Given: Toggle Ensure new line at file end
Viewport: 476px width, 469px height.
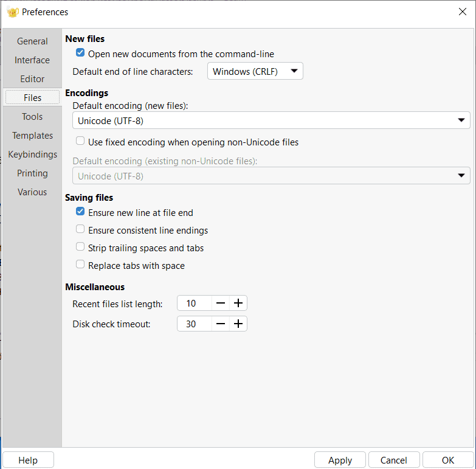Looking at the screenshot, I should (80, 212).
